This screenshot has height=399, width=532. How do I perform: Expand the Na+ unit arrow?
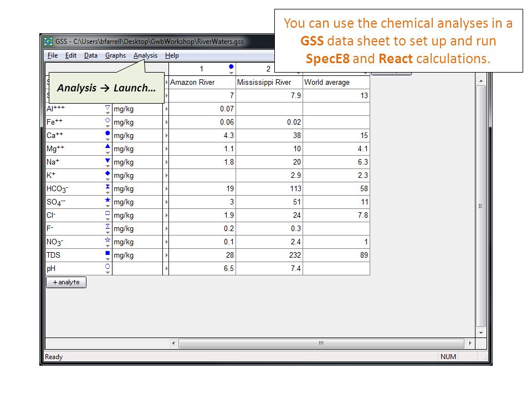[166, 162]
